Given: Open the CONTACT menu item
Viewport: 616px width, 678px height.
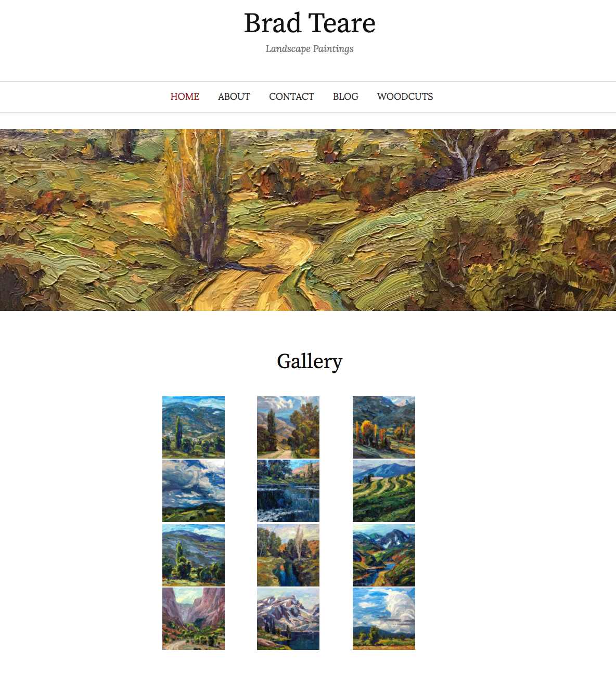Looking at the screenshot, I should click(291, 97).
